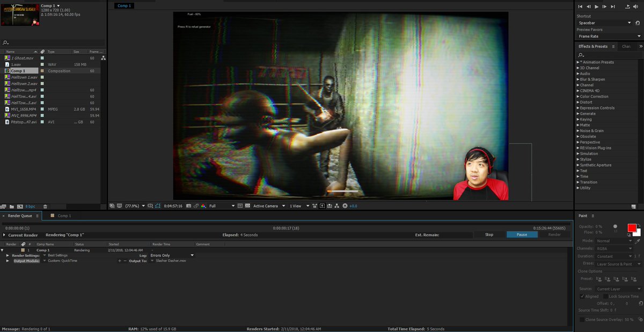Enable Lock Source Time checkbox
The height and width of the screenshot is (332, 644).
605,296
